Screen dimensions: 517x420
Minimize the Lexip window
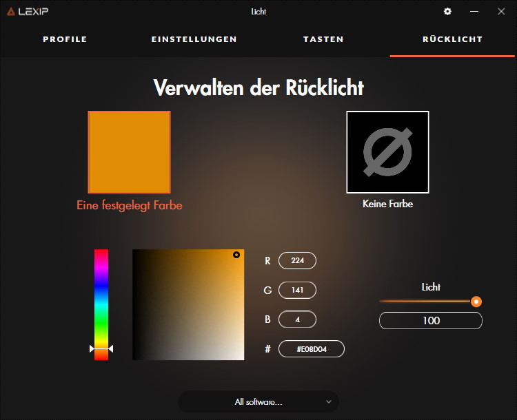point(474,12)
